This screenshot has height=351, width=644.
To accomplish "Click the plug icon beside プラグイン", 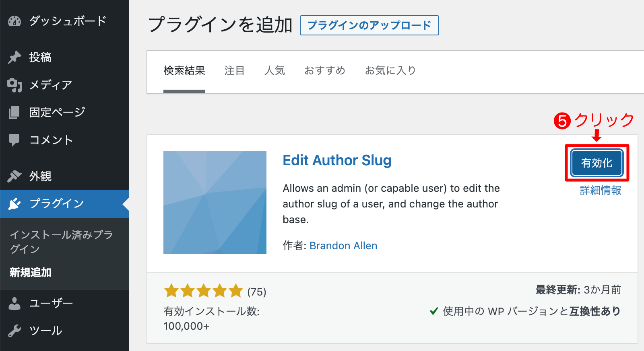I will 14,204.
